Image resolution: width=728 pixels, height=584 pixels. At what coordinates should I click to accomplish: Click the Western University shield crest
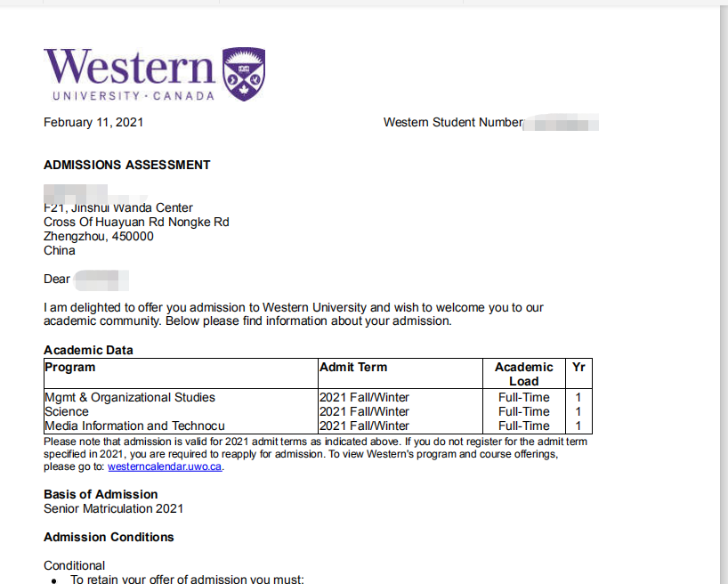pyautogui.click(x=244, y=74)
